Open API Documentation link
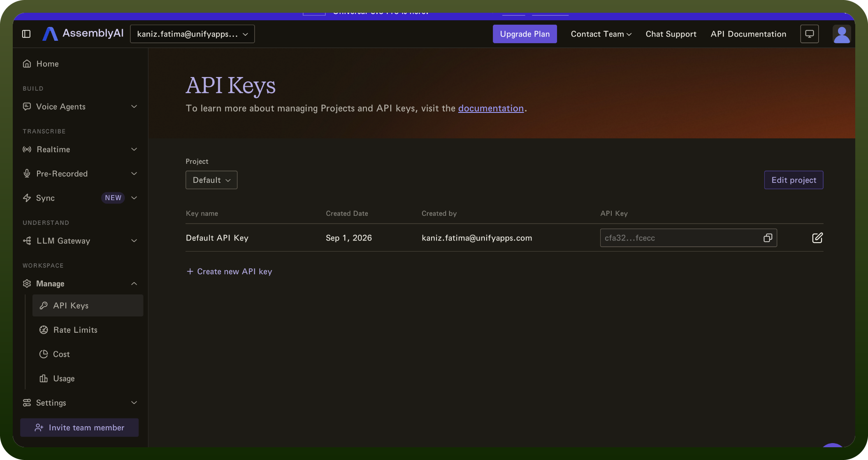The width and height of the screenshot is (868, 460). [x=748, y=34]
